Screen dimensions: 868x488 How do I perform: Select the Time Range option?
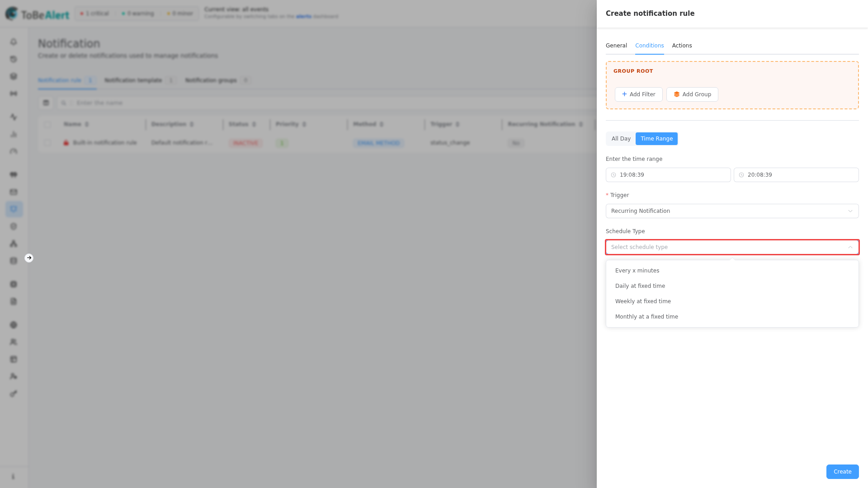pyautogui.click(x=656, y=139)
